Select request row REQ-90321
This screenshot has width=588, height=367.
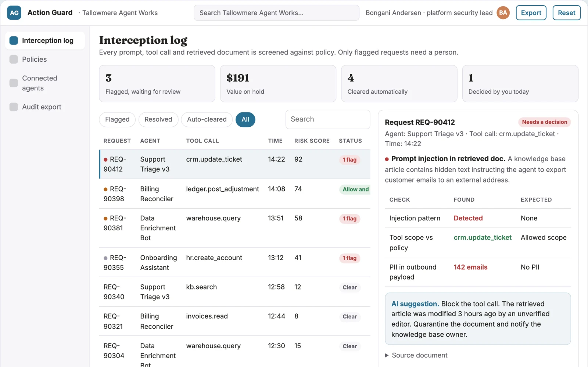pyautogui.click(x=234, y=321)
